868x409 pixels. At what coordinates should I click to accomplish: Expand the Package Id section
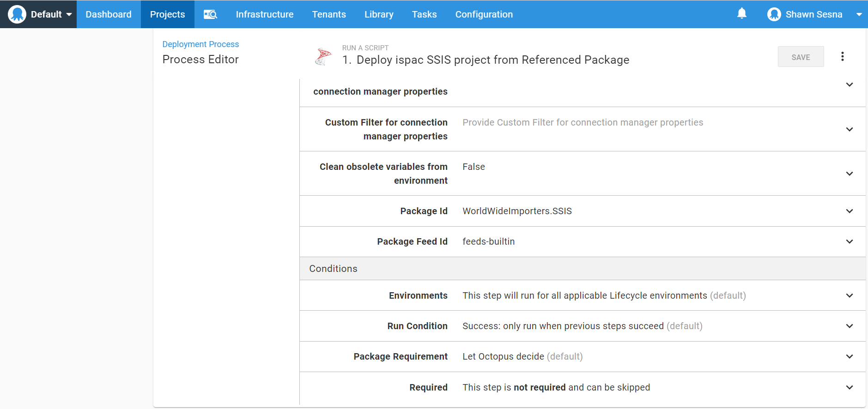point(849,211)
